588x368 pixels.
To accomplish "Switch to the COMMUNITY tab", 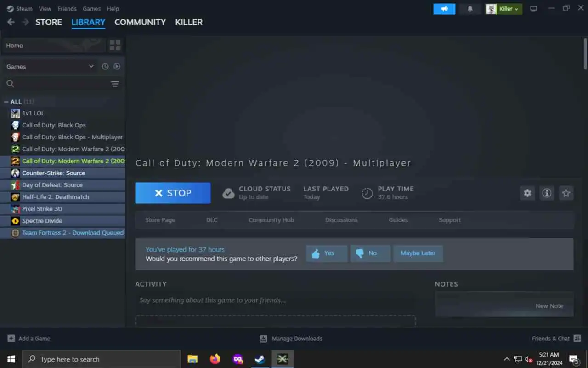I will [140, 22].
